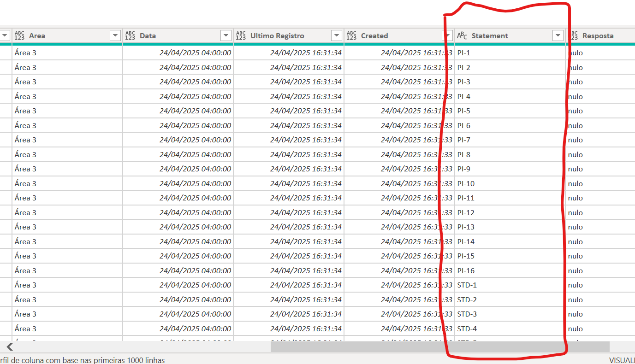Select the PI-15 Statement cell

pyautogui.click(x=510, y=256)
